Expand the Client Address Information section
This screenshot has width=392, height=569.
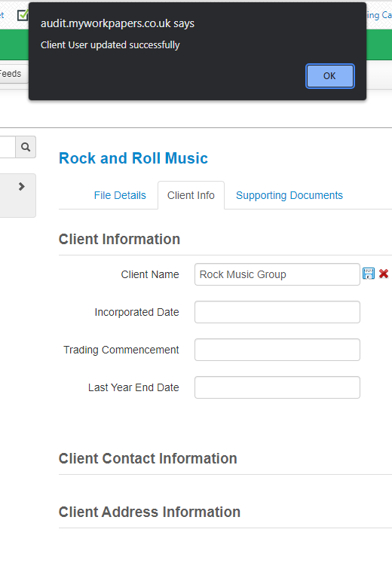[x=149, y=512]
